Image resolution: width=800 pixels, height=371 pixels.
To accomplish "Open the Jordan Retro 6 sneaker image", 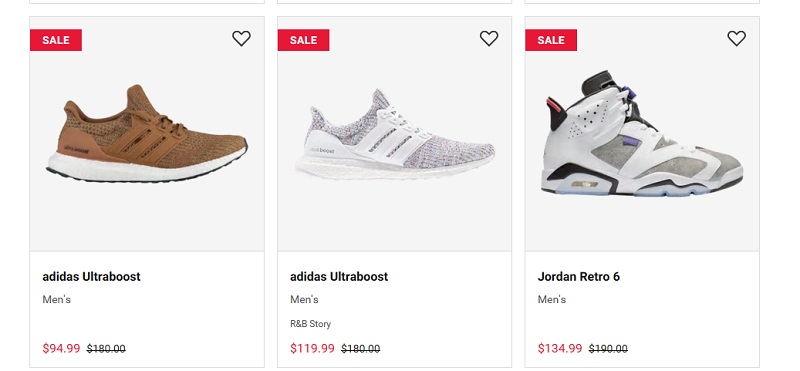I will click(642, 133).
